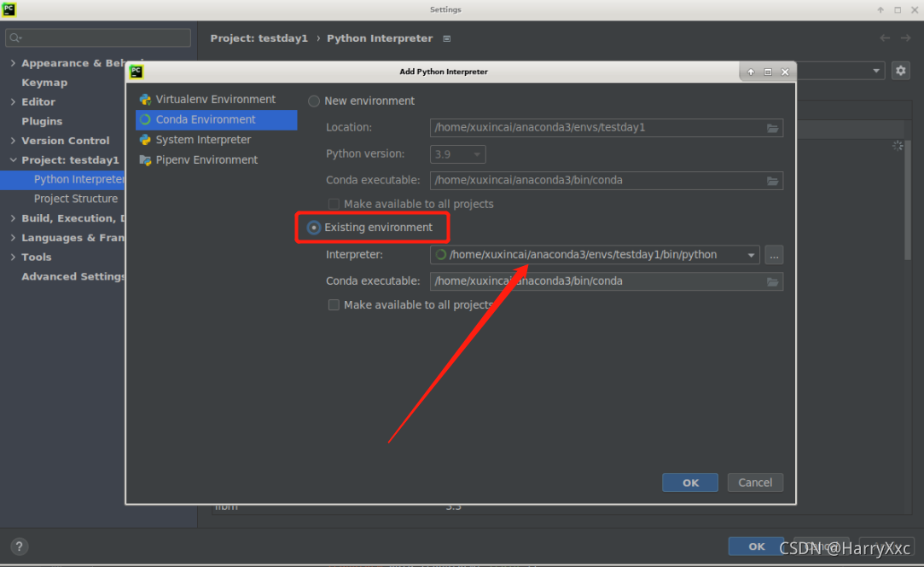
Task: Open interpreter gear settings in Settings window
Action: [x=900, y=71]
